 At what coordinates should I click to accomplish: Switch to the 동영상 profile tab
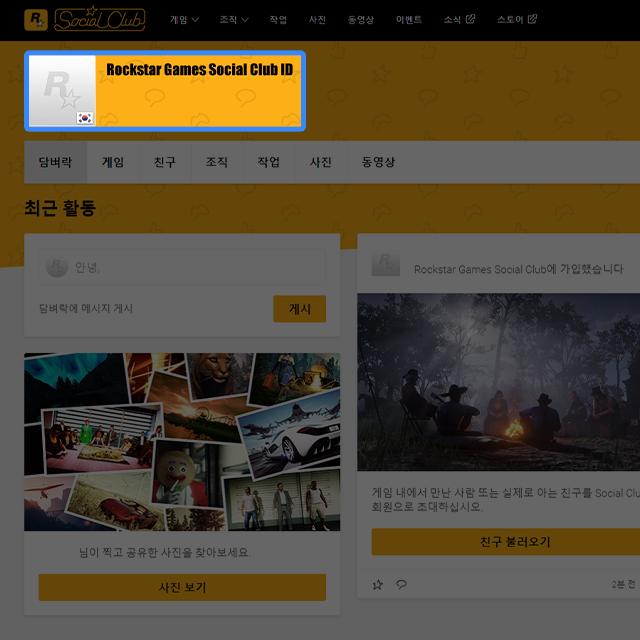click(x=378, y=162)
